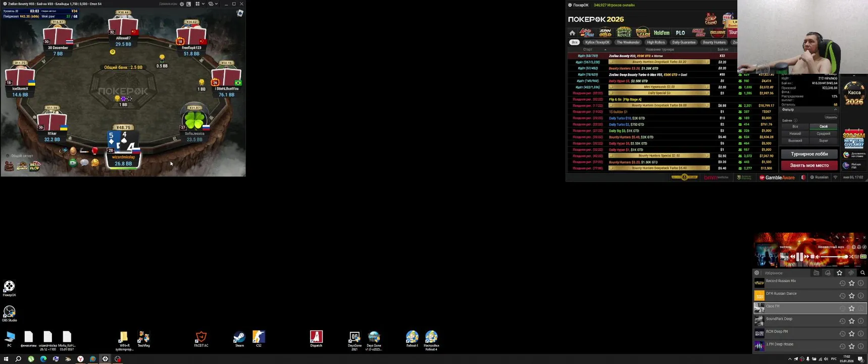The height and width of the screenshot is (364, 868).
Task: Click the cards icon at table top-right
Action: point(240,13)
